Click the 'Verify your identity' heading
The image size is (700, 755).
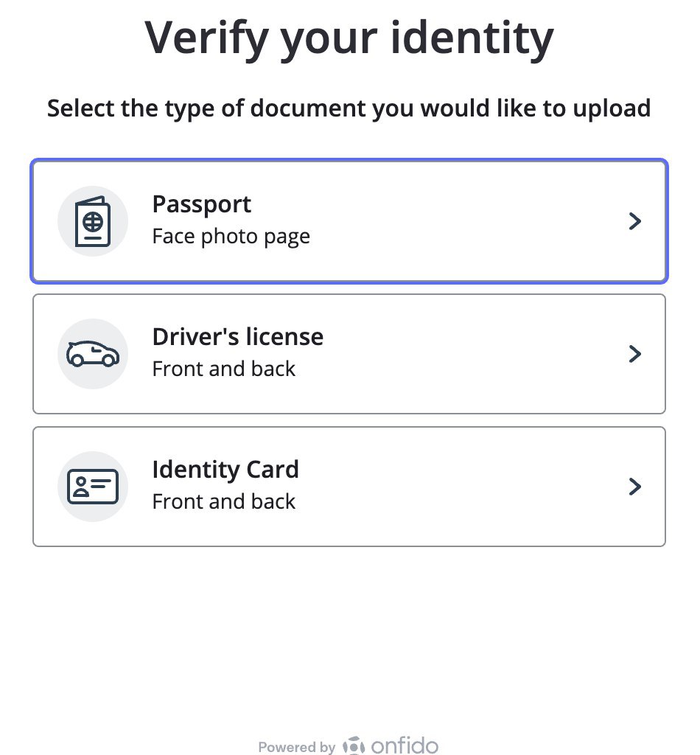point(349,38)
